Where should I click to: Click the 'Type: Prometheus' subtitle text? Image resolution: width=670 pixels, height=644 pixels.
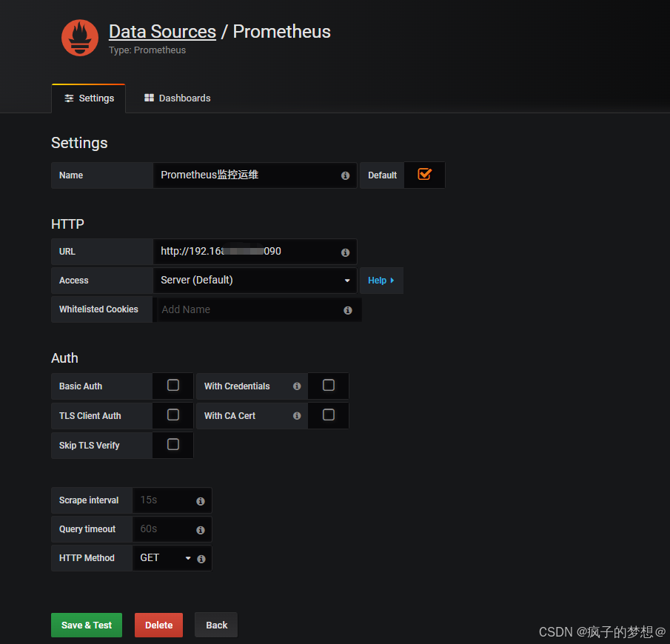pos(147,50)
